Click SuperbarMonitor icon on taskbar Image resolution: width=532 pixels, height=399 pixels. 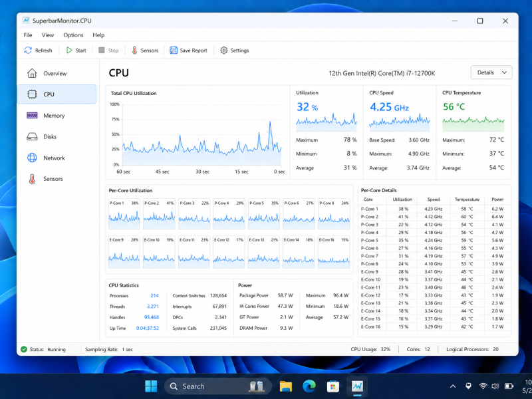[357, 386]
